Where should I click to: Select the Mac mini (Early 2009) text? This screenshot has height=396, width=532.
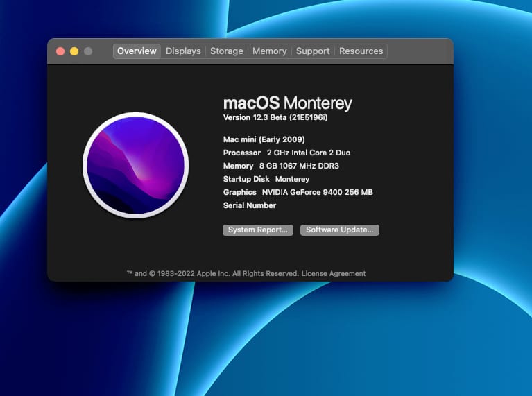(x=264, y=139)
